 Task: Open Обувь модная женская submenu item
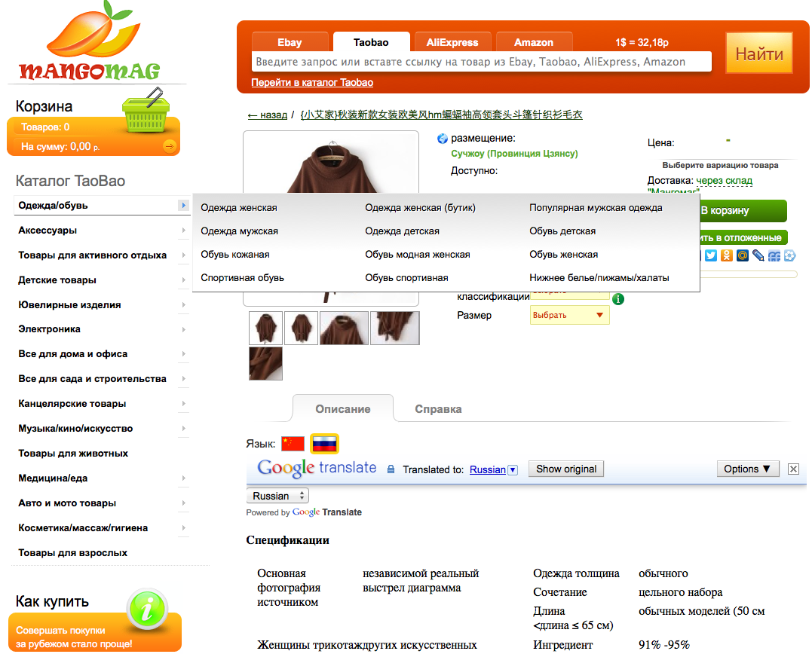pos(418,254)
